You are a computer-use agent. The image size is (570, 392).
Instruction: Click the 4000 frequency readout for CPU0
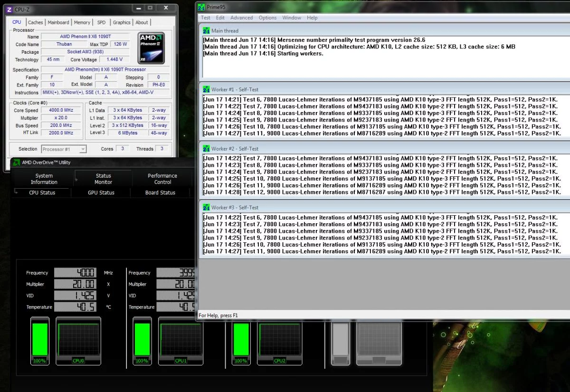coord(76,273)
